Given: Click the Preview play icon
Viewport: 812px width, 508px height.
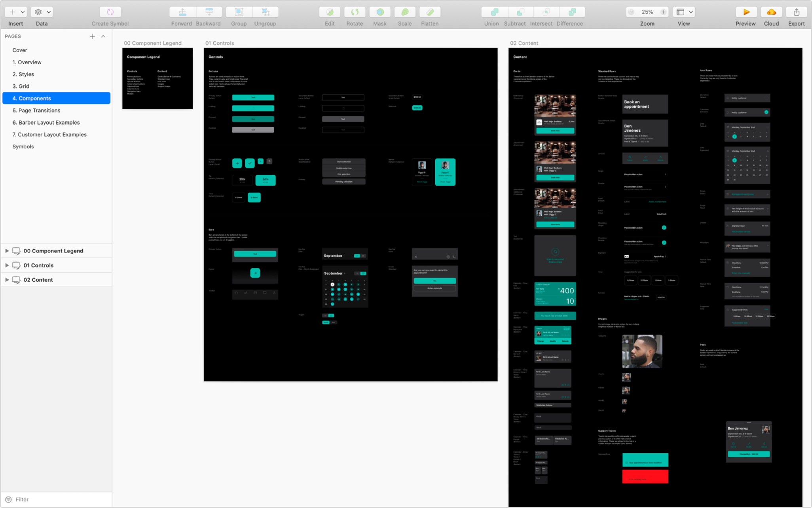Looking at the screenshot, I should pyautogui.click(x=746, y=12).
